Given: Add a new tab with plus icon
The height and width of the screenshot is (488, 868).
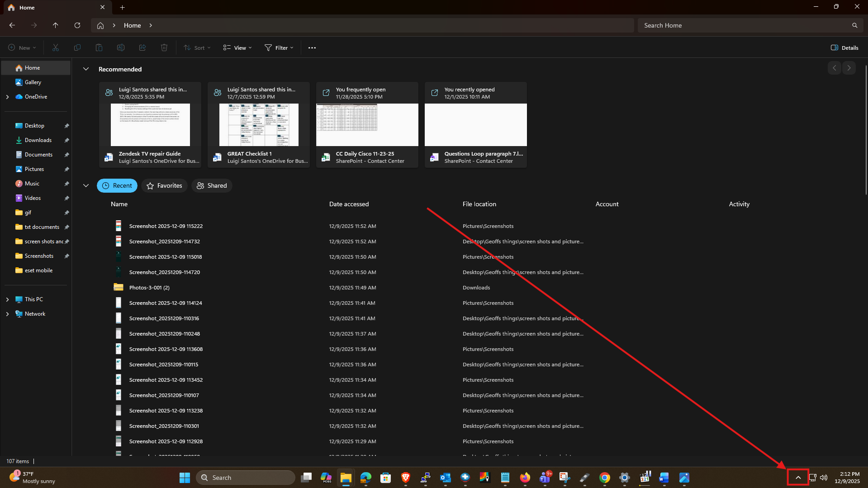Looking at the screenshot, I should point(122,7).
